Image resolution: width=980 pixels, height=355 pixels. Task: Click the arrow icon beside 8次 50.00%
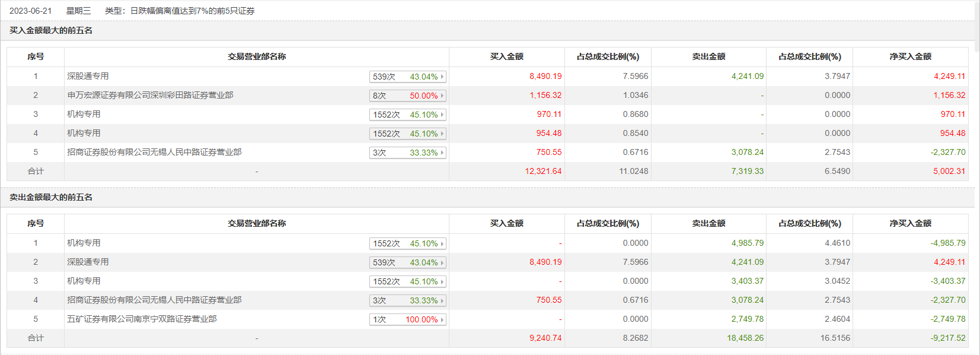point(442,96)
